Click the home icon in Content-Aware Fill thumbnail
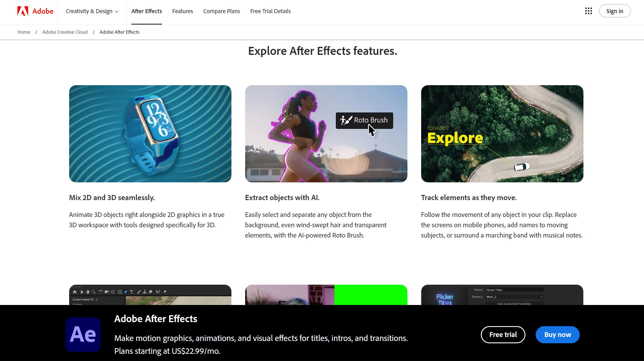The height and width of the screenshot is (361, 644). (x=75, y=292)
